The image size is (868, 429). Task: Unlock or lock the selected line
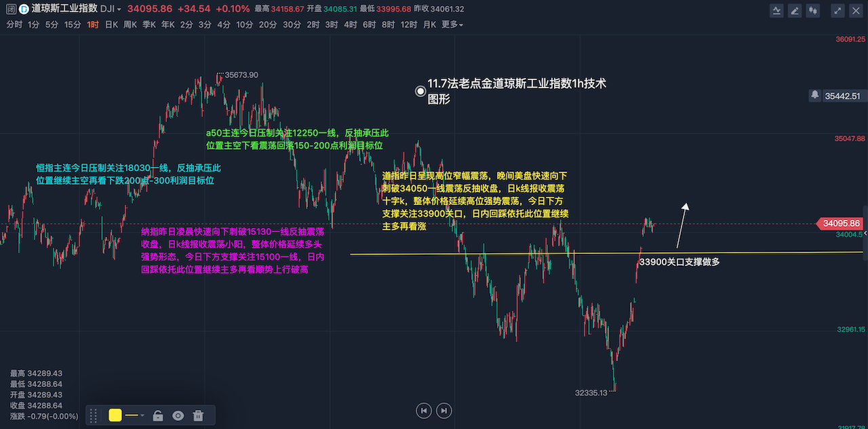pyautogui.click(x=157, y=415)
